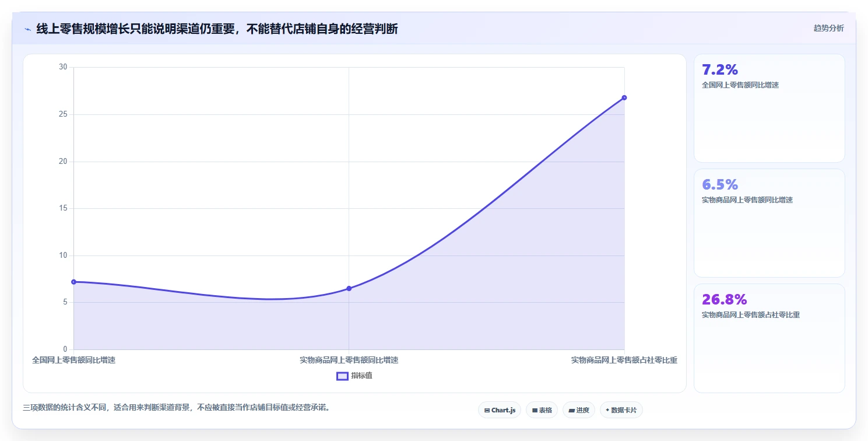Image resolution: width=868 pixels, height=441 pixels.
Task: Click the y-axis value 20
Action: tap(63, 162)
